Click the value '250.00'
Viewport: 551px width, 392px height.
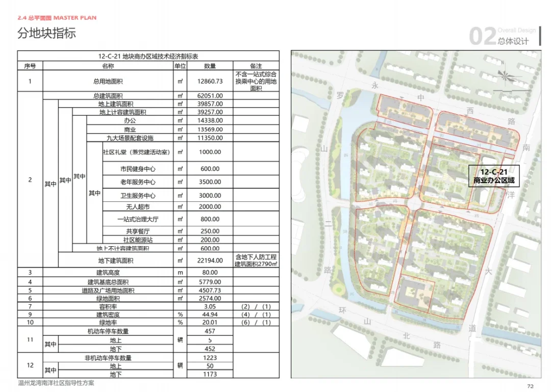click(x=210, y=231)
